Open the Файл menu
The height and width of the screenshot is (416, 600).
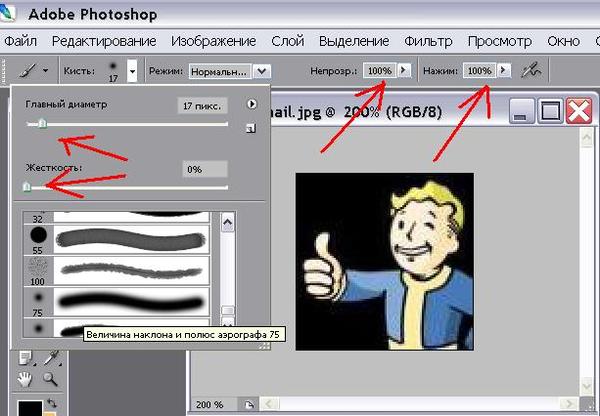[21, 41]
